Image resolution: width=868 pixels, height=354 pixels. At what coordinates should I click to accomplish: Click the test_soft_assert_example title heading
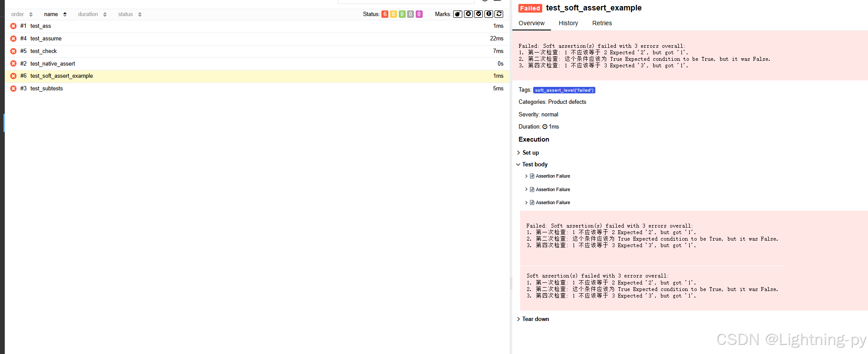[594, 8]
